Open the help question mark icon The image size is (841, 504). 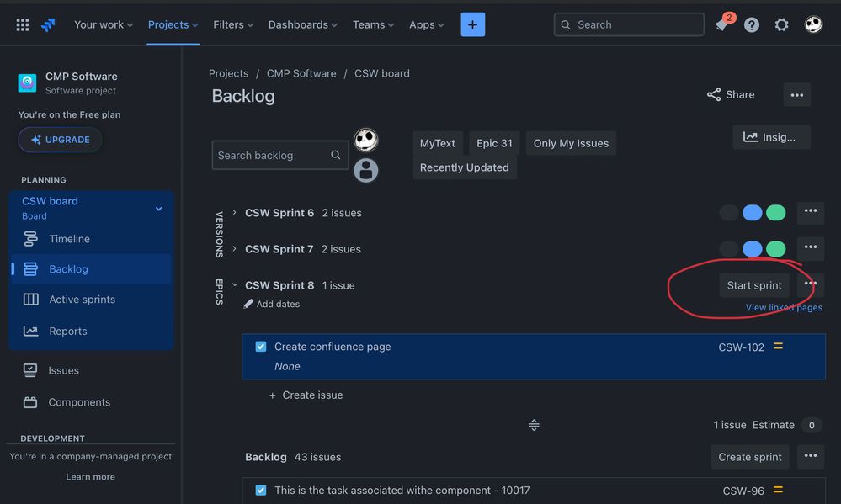pyautogui.click(x=752, y=24)
